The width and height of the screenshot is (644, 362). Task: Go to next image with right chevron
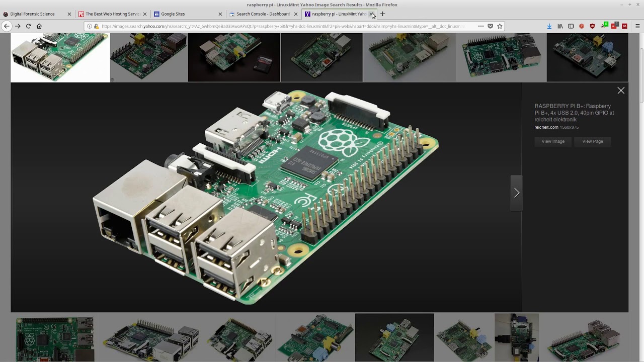[x=516, y=193]
